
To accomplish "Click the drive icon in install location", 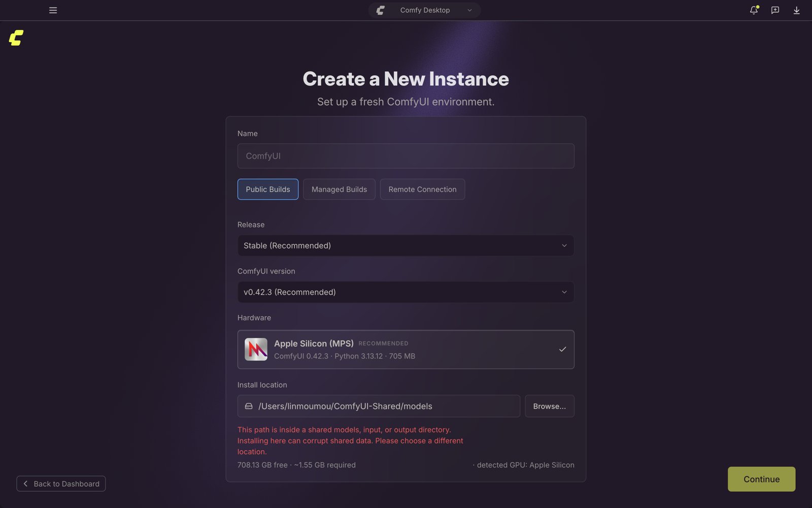I will point(249,406).
